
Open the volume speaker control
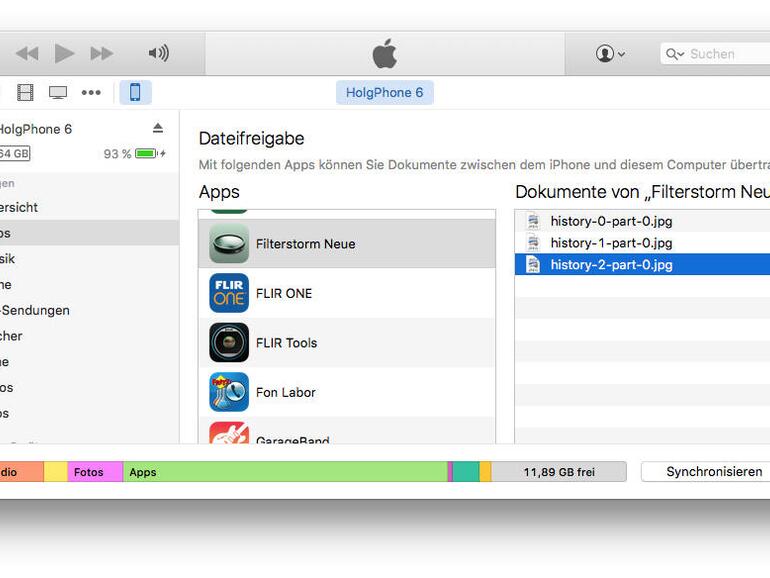158,53
